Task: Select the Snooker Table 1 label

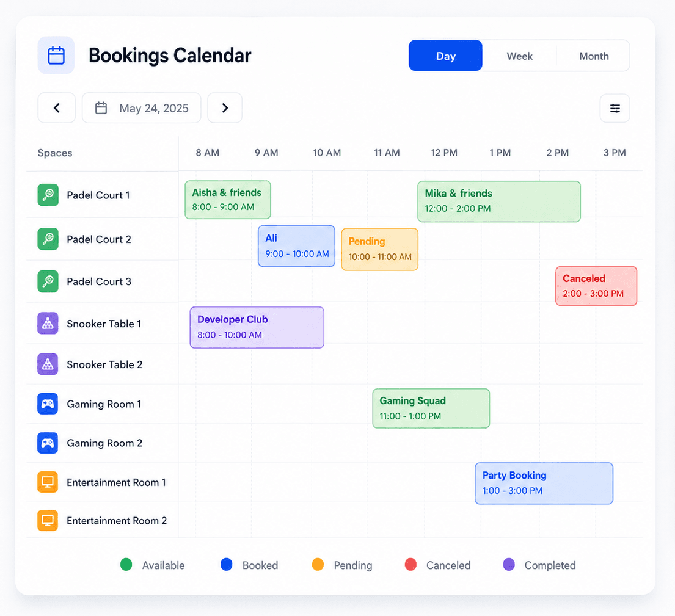Action: 104,324
